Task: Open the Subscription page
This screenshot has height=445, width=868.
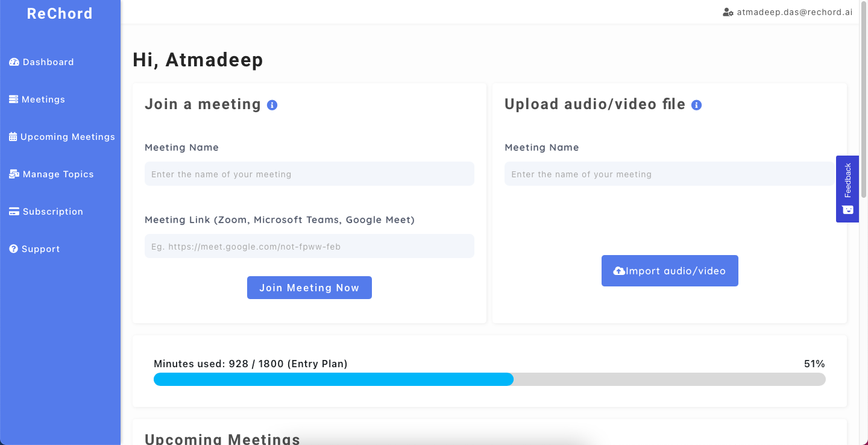Action: click(46, 212)
